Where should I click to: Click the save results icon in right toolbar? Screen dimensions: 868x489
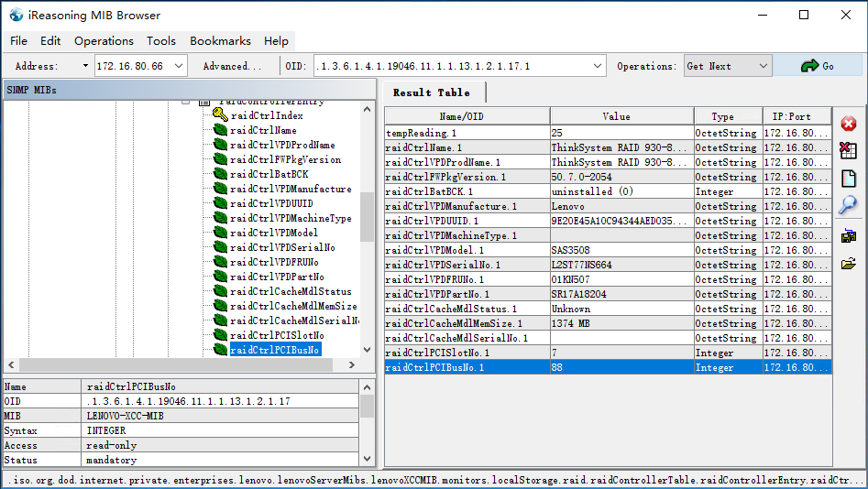coord(848,236)
